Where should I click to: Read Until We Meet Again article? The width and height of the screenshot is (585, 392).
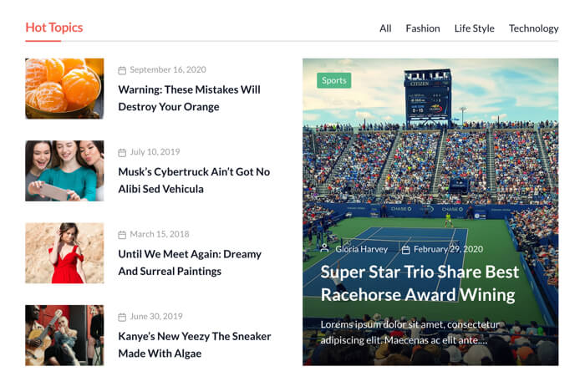click(x=190, y=262)
